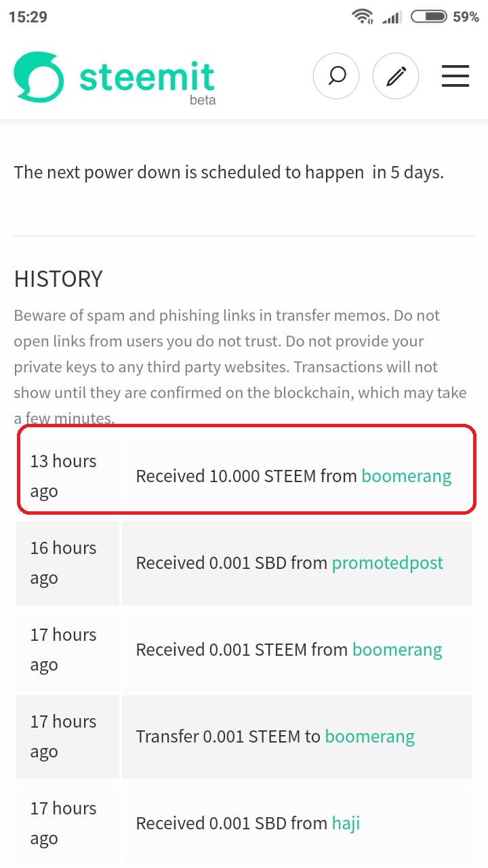The height and width of the screenshot is (868, 488).
Task: Open the hamburger menu
Action: coord(455,76)
